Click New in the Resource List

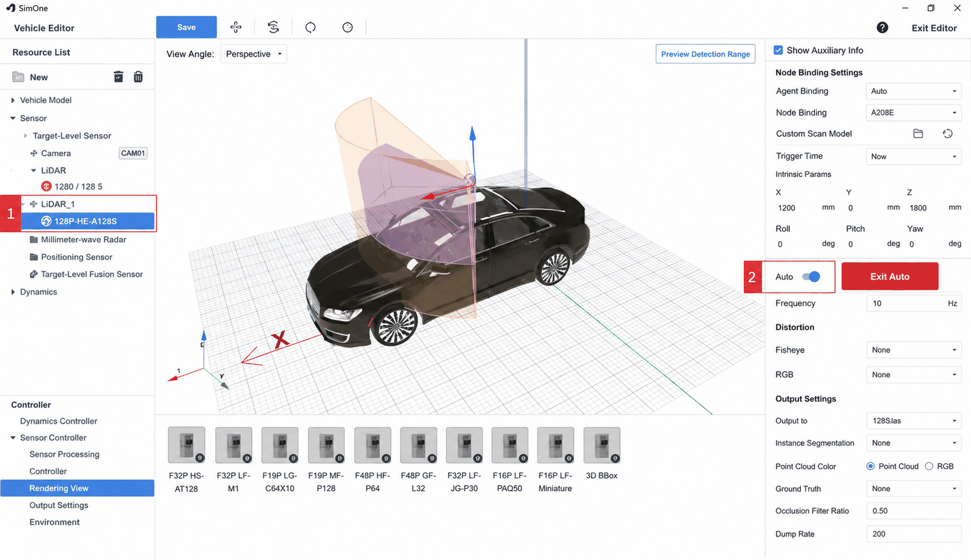click(x=39, y=77)
